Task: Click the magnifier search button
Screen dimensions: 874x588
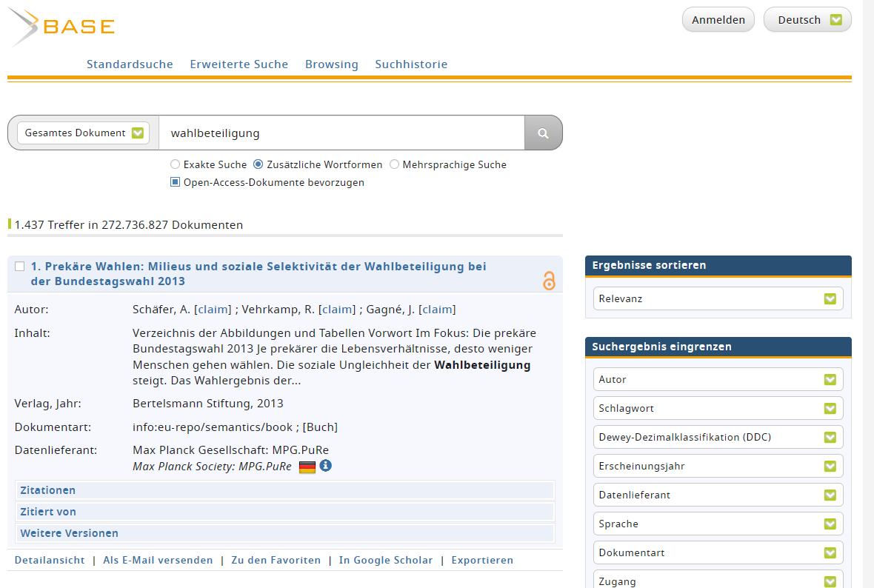Action: (543, 133)
